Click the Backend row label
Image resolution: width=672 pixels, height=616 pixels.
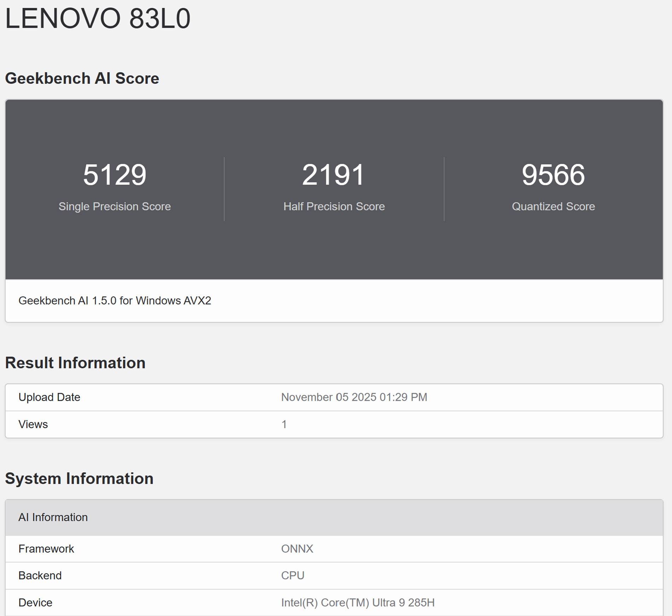pos(40,576)
